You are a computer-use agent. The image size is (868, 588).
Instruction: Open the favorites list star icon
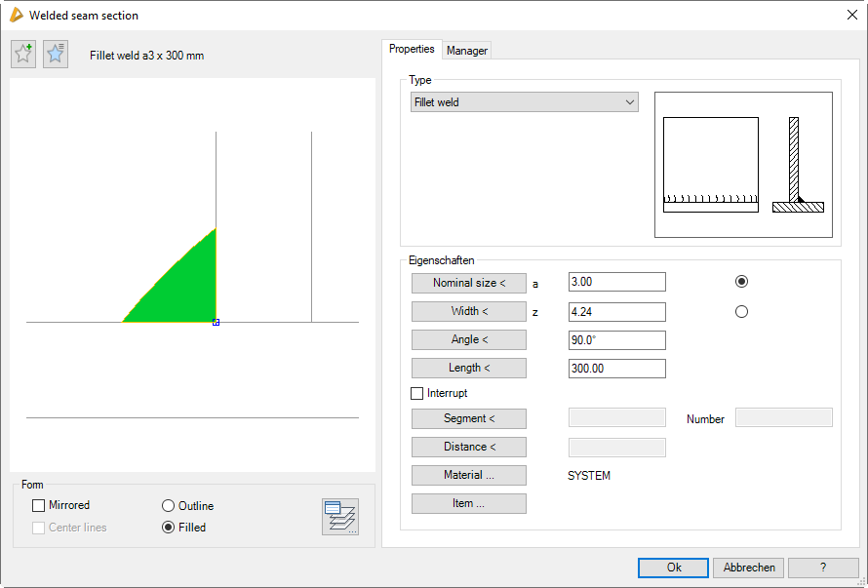pyautogui.click(x=56, y=55)
